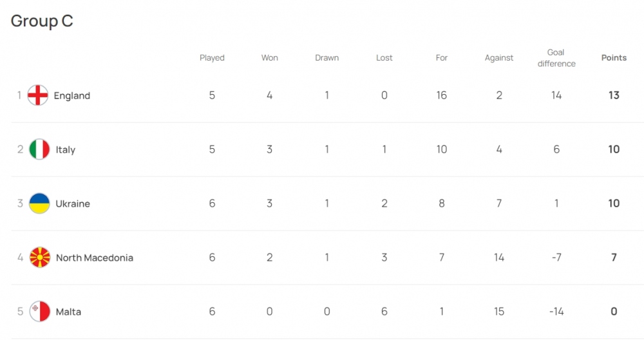
Task: Click the England flag icon
Action: coord(39,95)
